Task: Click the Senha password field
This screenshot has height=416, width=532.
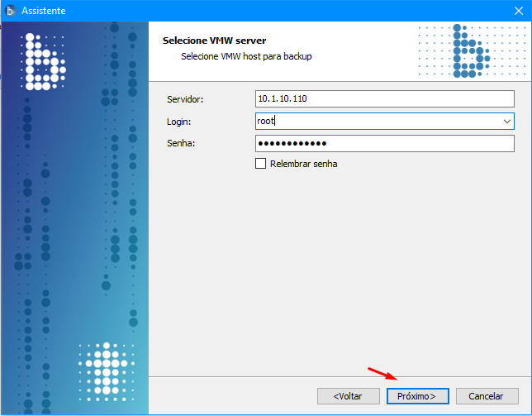Action: point(385,144)
